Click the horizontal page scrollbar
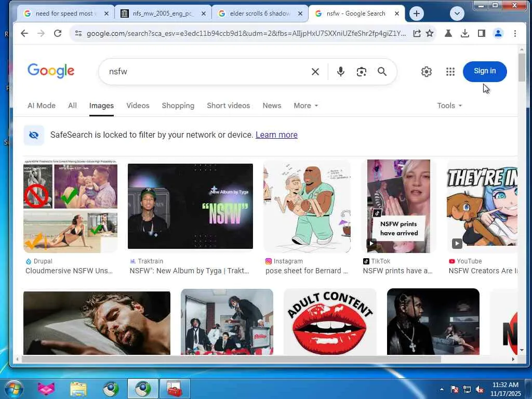532x399 pixels. (231, 359)
